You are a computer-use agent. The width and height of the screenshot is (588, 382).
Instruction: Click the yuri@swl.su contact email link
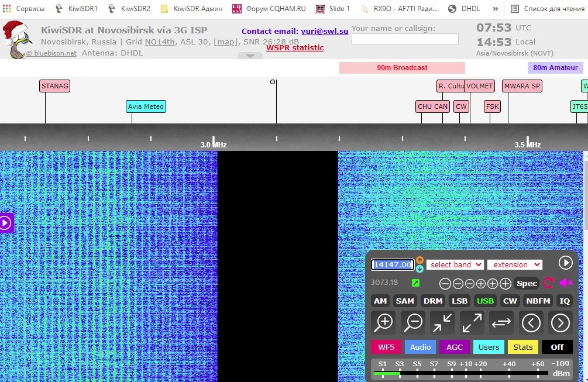[x=325, y=32]
